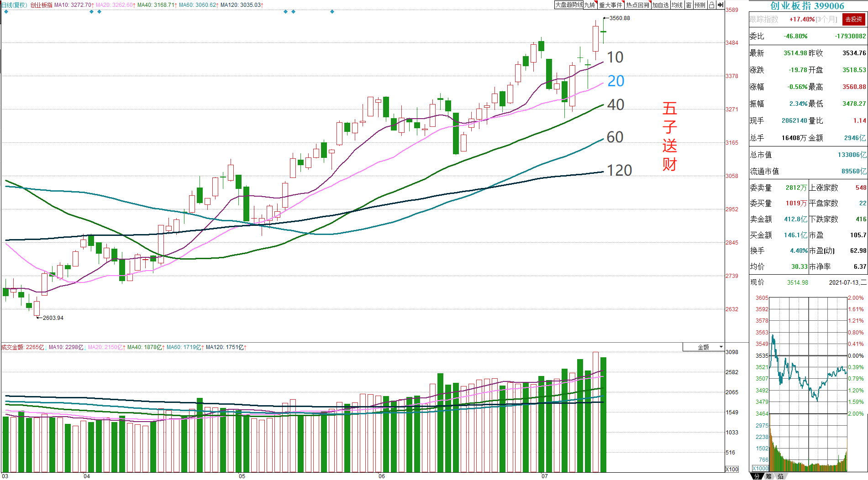
Task: Click the intraday price line chart thumbnail
Action: coord(808,355)
